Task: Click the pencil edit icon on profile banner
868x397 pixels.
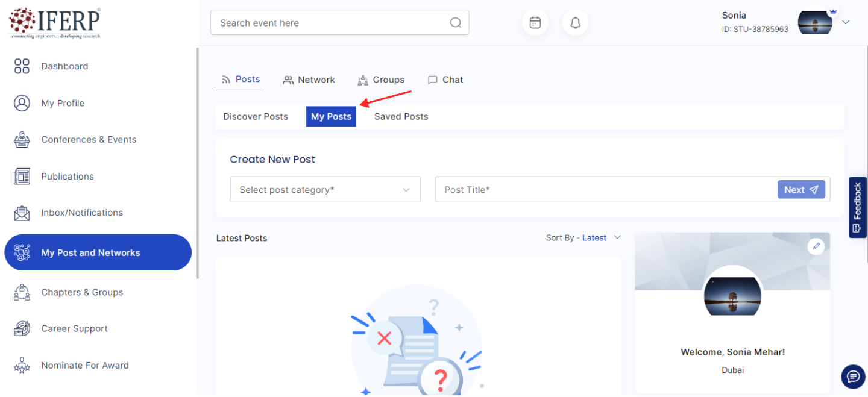Action: click(816, 246)
